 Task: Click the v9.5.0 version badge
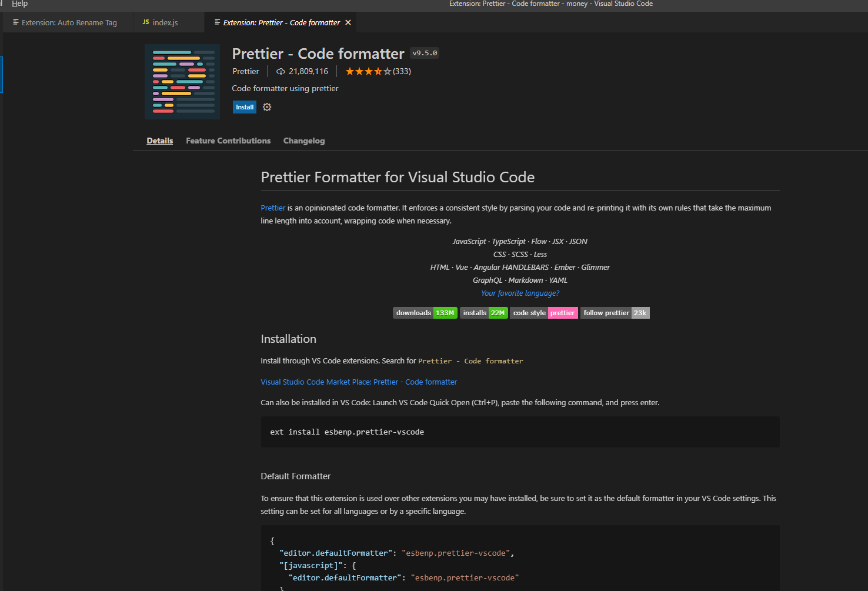(425, 53)
